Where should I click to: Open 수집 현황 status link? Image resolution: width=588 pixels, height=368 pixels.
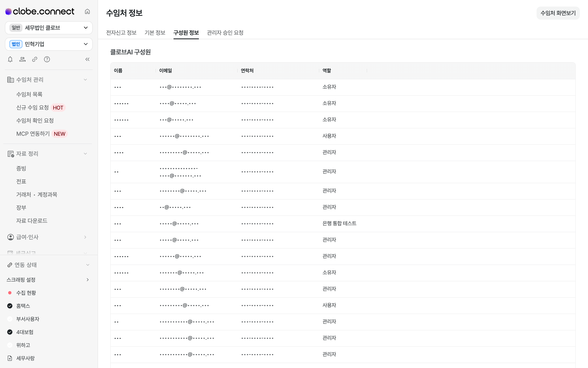point(26,293)
